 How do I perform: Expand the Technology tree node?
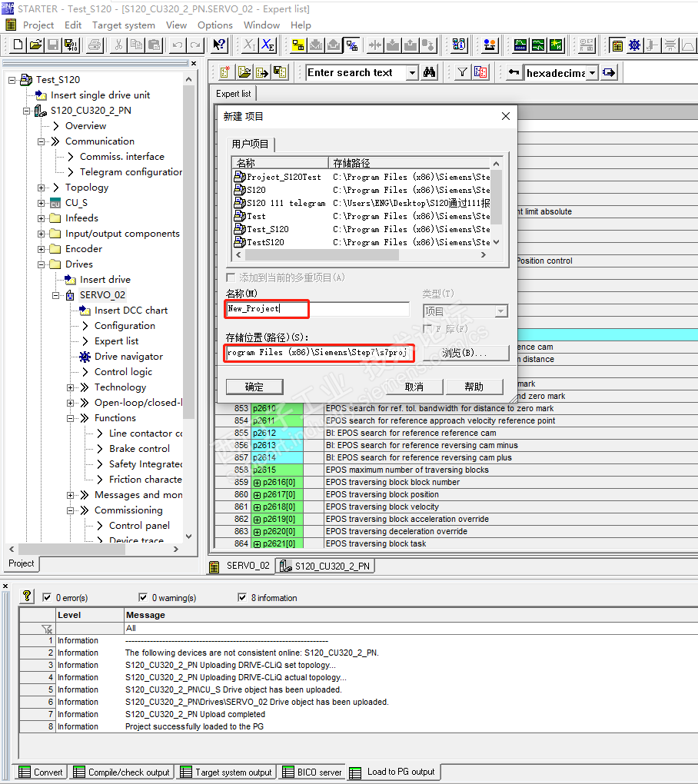pyautogui.click(x=71, y=388)
